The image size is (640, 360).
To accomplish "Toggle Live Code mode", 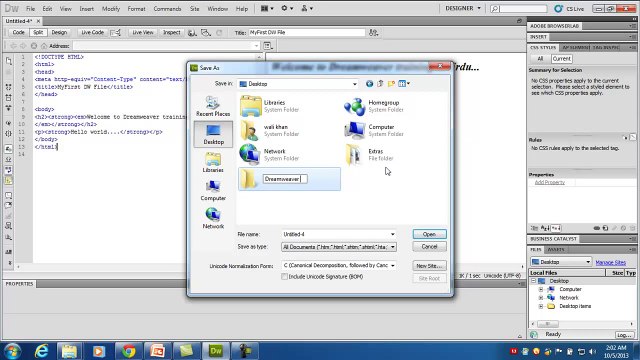I will click(x=92, y=32).
